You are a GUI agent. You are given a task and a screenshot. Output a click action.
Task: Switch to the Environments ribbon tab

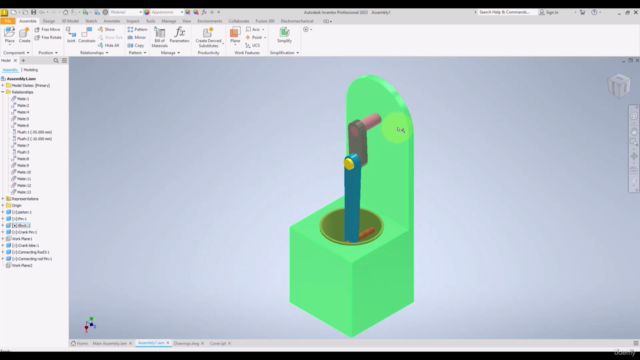point(209,21)
